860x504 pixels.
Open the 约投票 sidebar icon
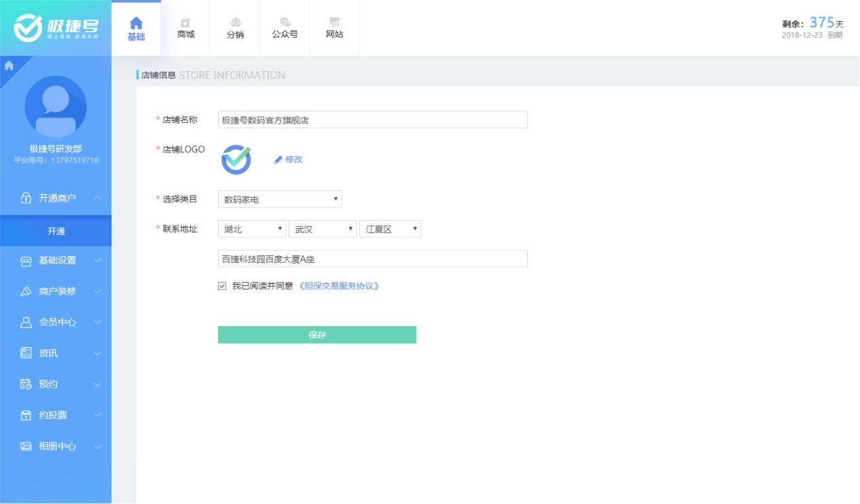(x=25, y=415)
